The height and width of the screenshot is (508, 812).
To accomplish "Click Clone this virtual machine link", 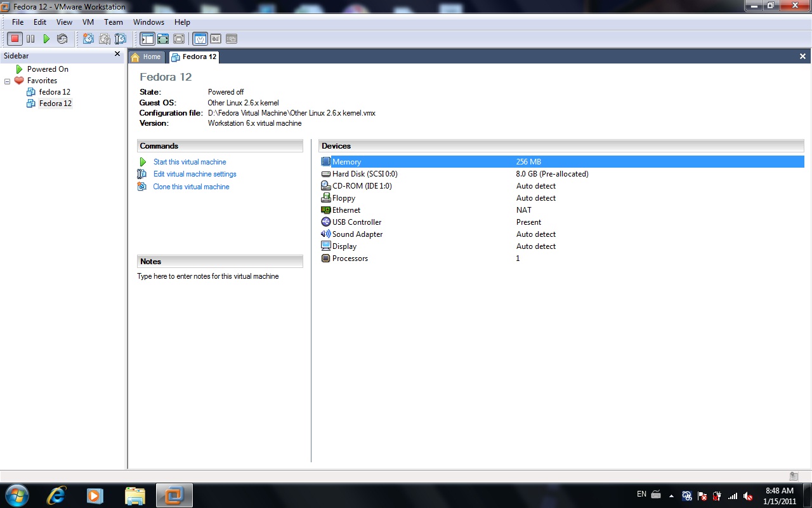I will (191, 187).
